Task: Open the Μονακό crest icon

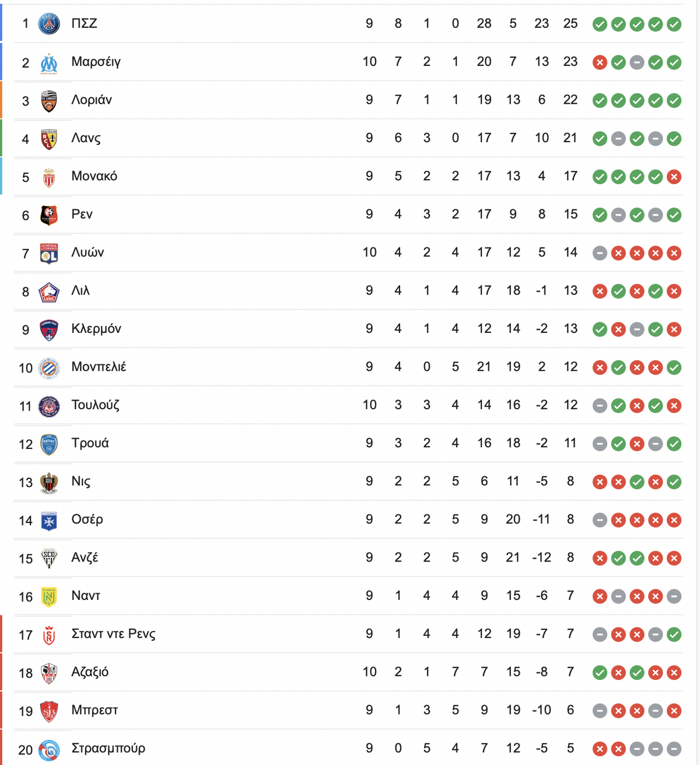Action: tap(49, 177)
